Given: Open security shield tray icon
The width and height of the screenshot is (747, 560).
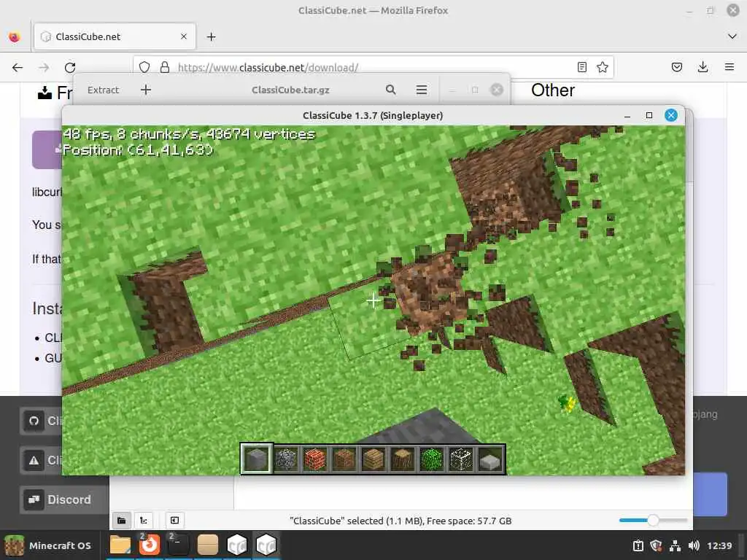Looking at the screenshot, I should point(657,545).
